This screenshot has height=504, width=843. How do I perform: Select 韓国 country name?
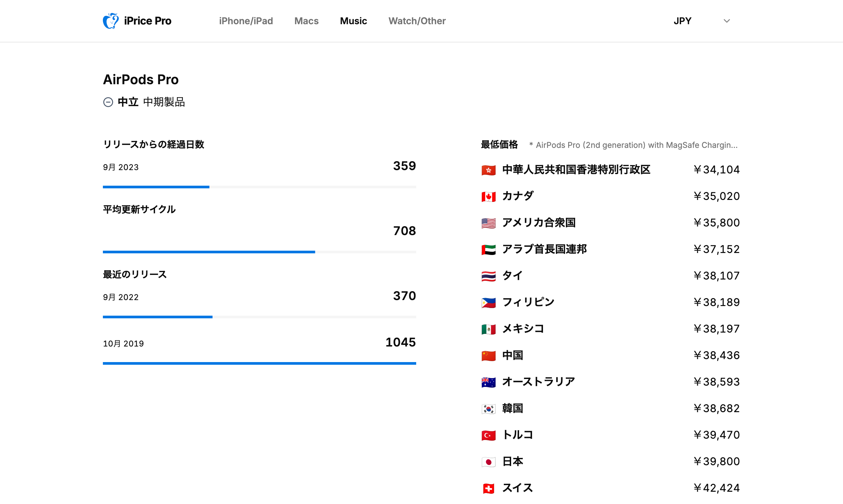pyautogui.click(x=512, y=408)
